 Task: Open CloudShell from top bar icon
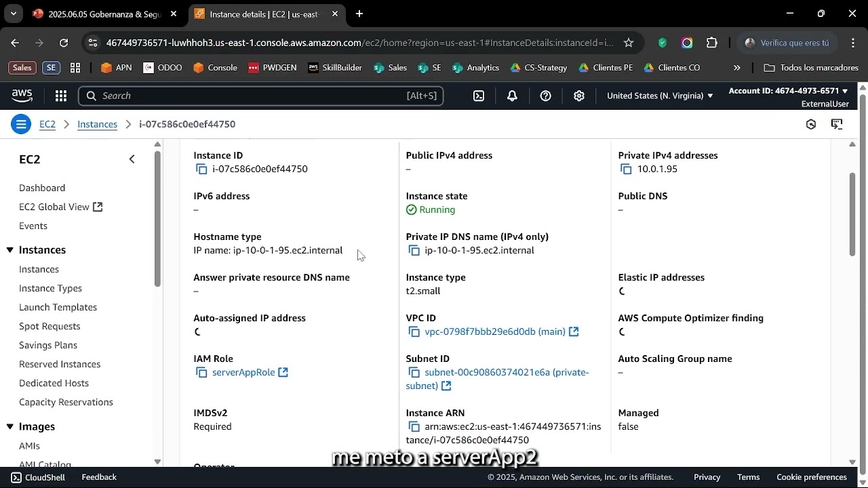tap(479, 96)
